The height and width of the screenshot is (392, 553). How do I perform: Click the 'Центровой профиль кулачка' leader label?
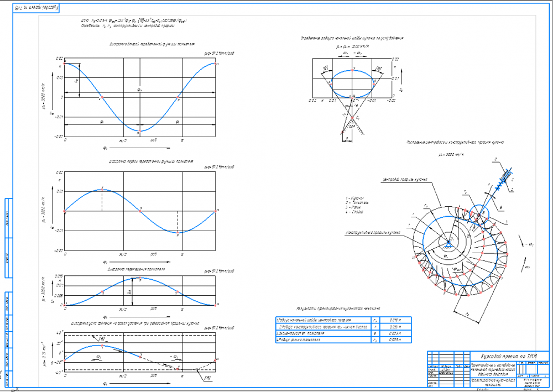pos(405,180)
